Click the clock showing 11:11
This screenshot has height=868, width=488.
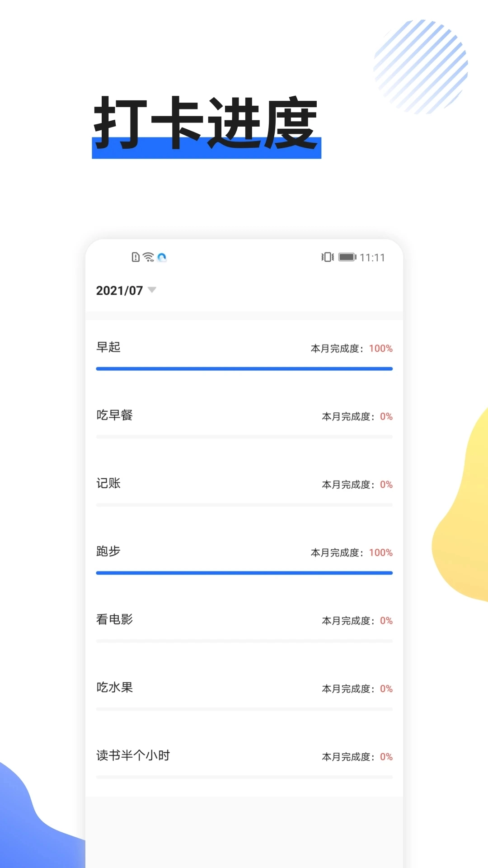coord(373,258)
